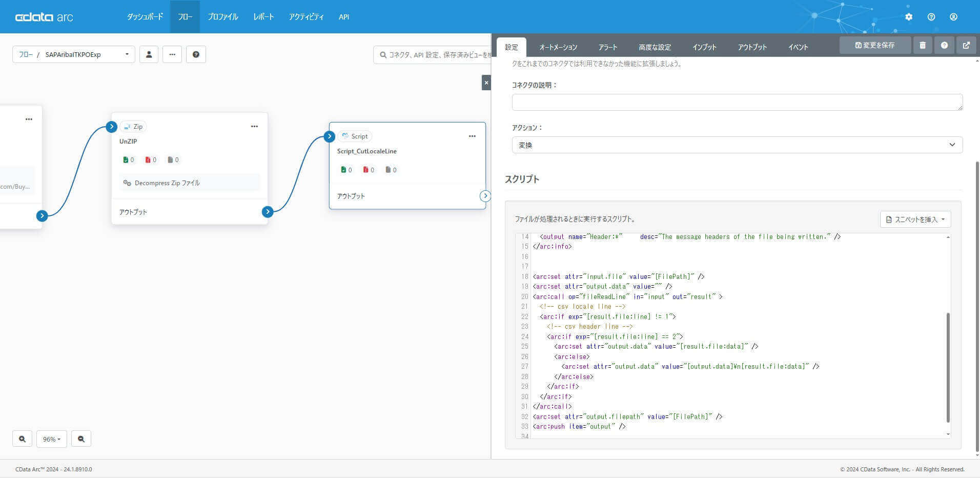Open the スニペットを挿入 dropdown
This screenshot has width=980, height=478.
click(915, 219)
